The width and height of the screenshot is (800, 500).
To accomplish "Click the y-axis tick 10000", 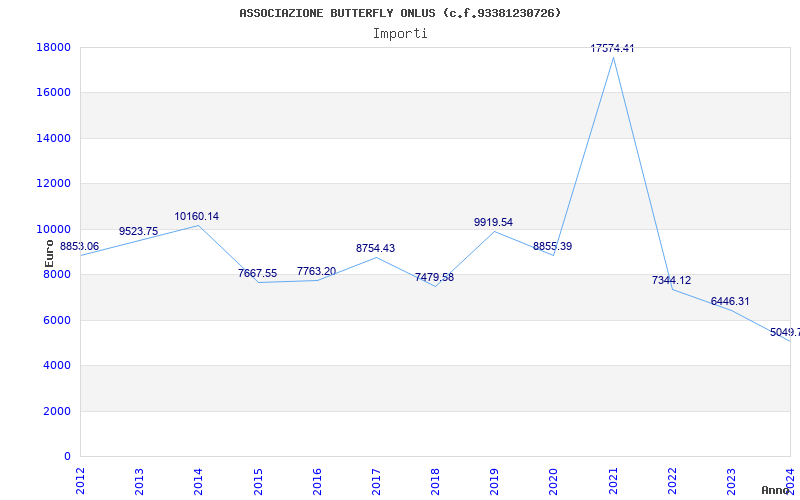I will pyautogui.click(x=54, y=230).
